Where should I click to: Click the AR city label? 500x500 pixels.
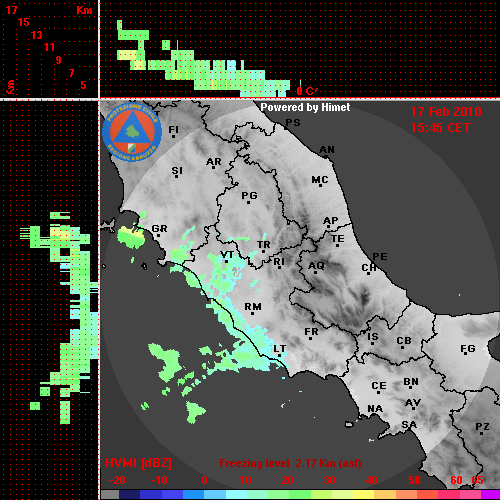coord(214,162)
